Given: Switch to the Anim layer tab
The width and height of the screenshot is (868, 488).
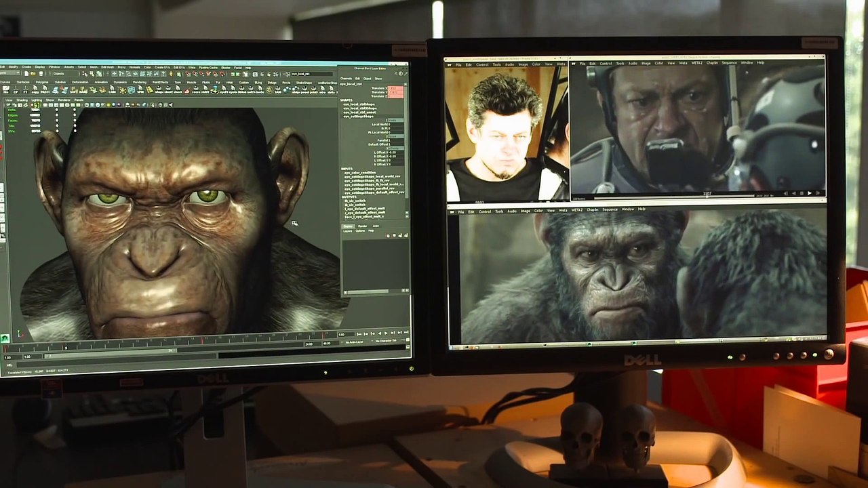Looking at the screenshot, I should click(376, 226).
